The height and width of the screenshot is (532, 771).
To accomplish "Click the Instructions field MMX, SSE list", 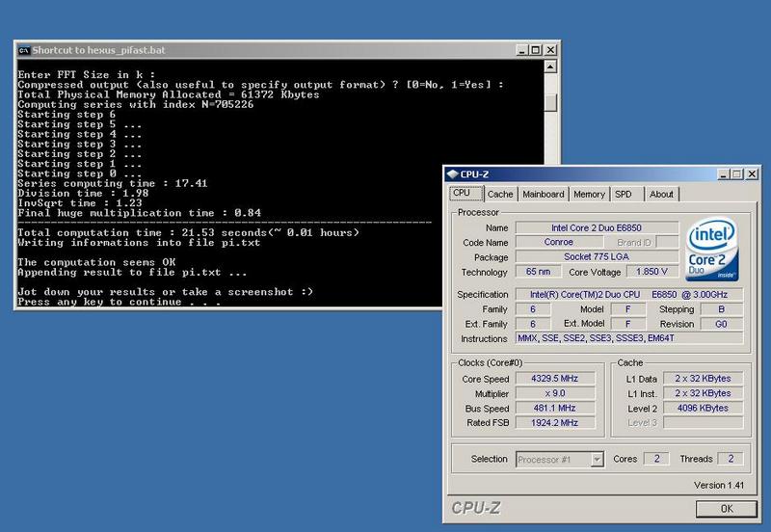I will pos(629,338).
